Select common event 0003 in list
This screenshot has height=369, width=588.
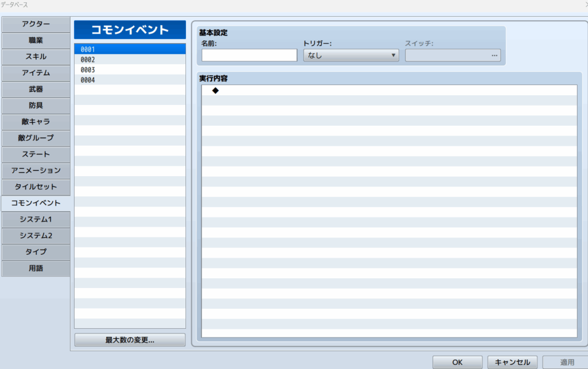pyautogui.click(x=130, y=69)
